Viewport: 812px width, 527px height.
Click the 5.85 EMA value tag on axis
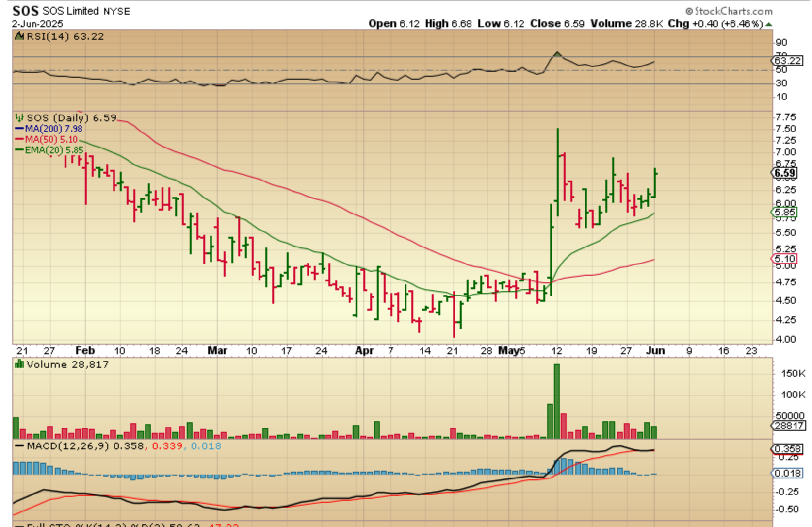(784, 212)
